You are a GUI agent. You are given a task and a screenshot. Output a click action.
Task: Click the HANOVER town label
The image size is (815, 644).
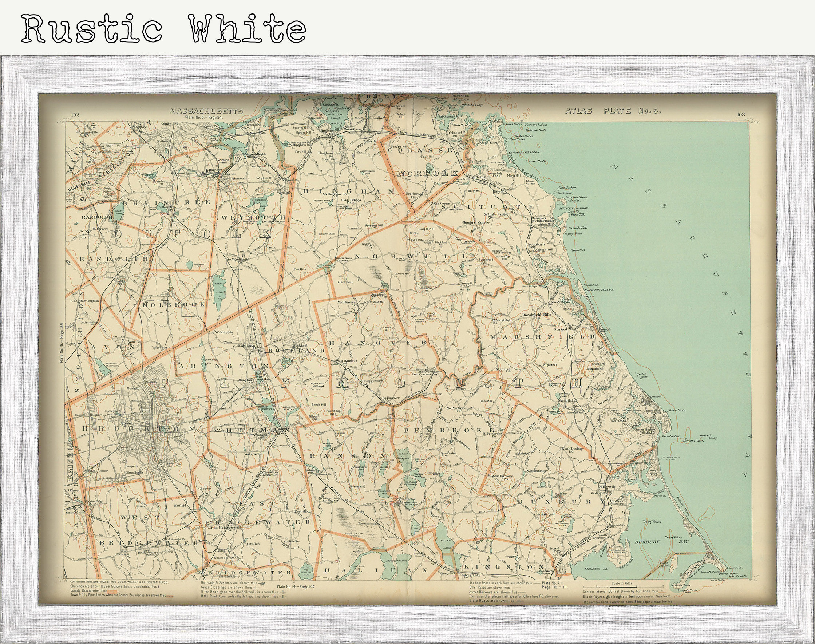pyautogui.click(x=378, y=343)
